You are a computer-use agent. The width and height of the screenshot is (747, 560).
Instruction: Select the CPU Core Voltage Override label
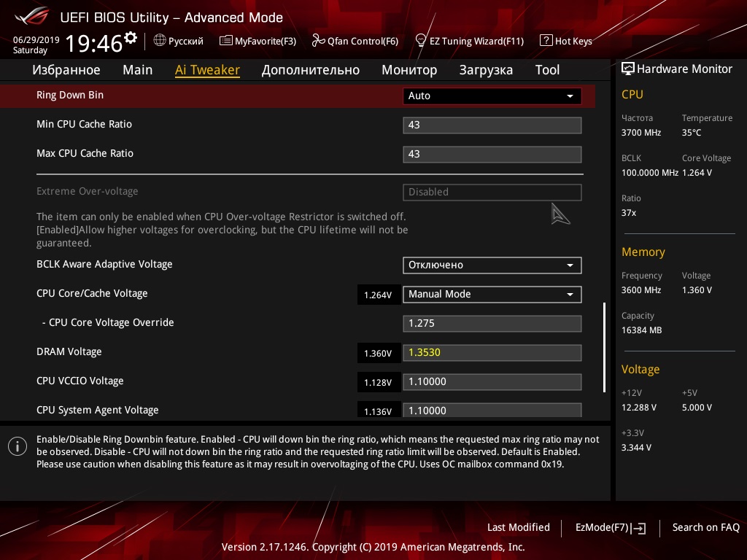pyautogui.click(x=108, y=322)
